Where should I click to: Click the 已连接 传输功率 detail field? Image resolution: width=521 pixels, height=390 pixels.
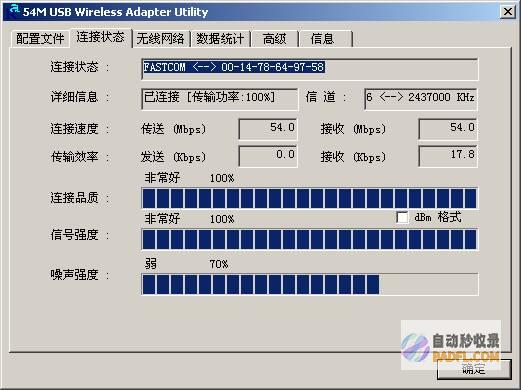(x=219, y=99)
